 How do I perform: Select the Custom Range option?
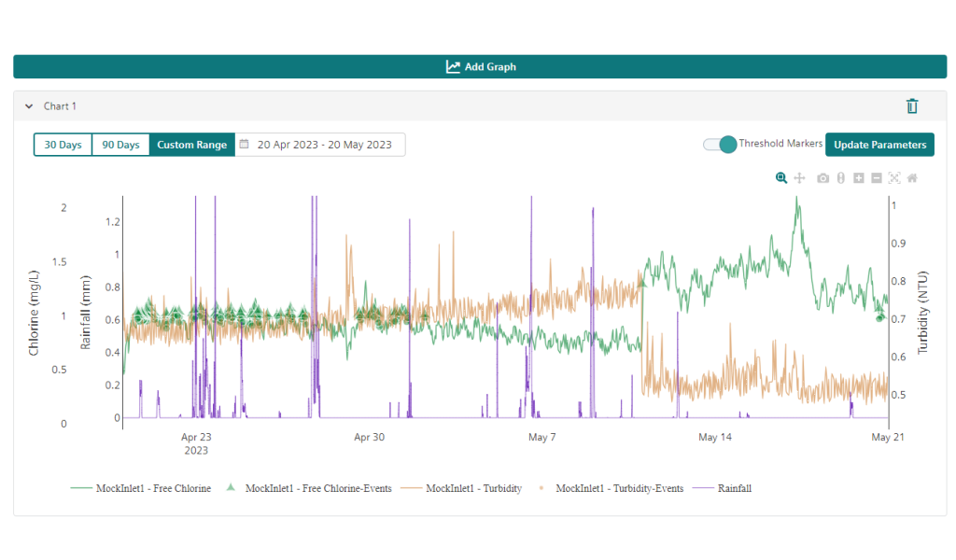click(191, 145)
